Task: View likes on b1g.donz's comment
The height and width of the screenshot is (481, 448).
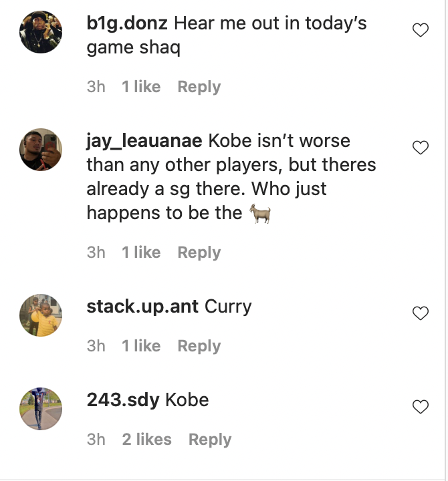Action: tap(141, 87)
